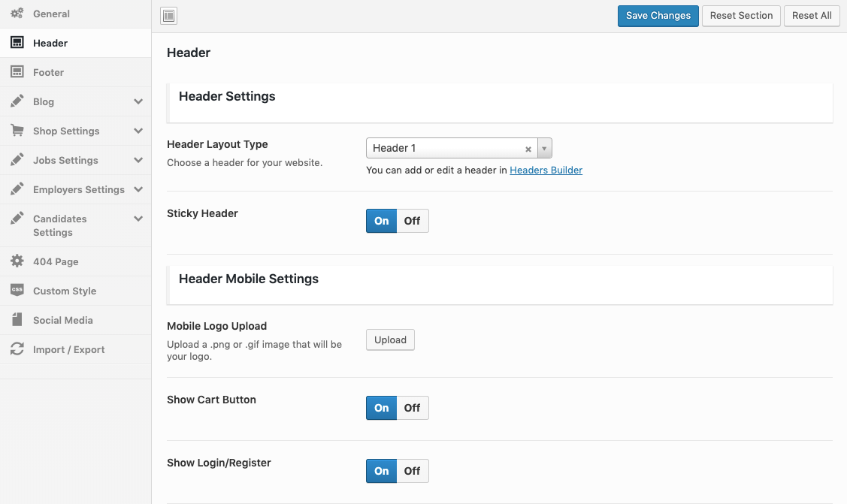Screen dimensions: 847x504
Task: Expand the Blog submenu chevron
Action: click(x=138, y=101)
